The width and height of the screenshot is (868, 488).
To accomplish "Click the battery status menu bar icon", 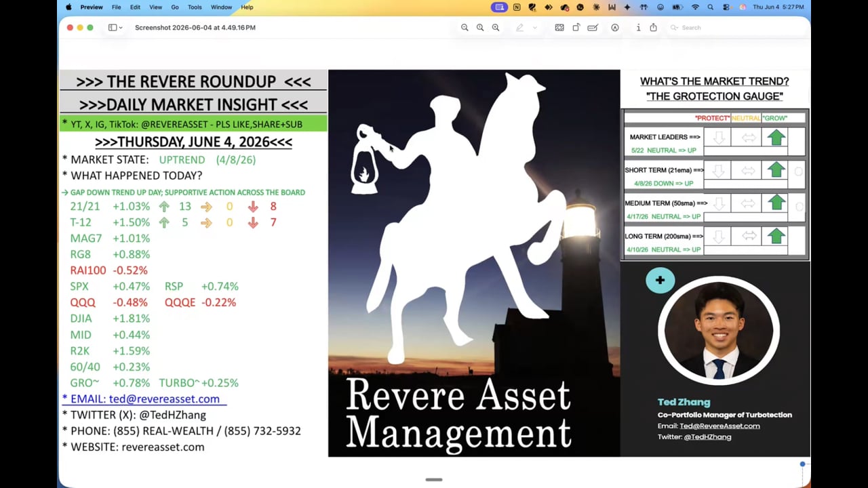I will (677, 7).
